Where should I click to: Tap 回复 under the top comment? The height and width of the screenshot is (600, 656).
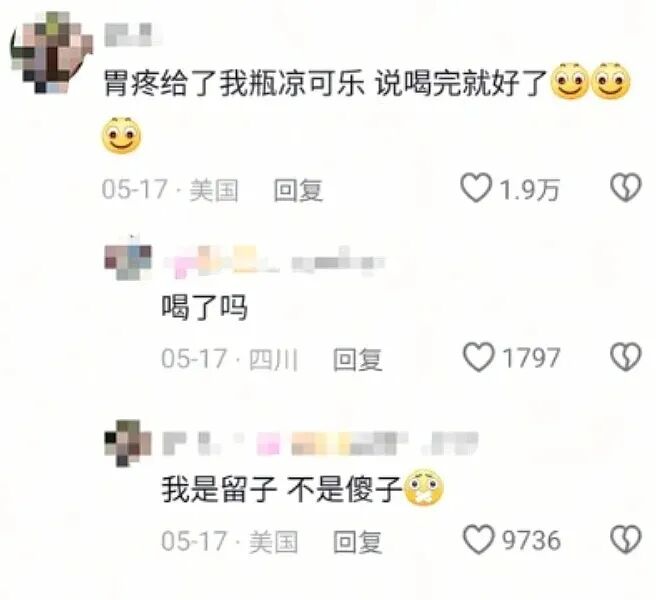click(298, 190)
